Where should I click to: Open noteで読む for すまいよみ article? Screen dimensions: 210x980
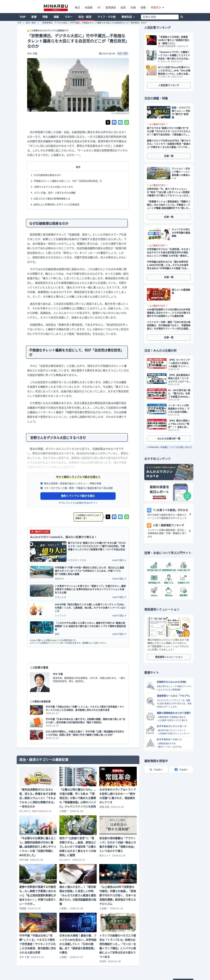tap(119, 597)
